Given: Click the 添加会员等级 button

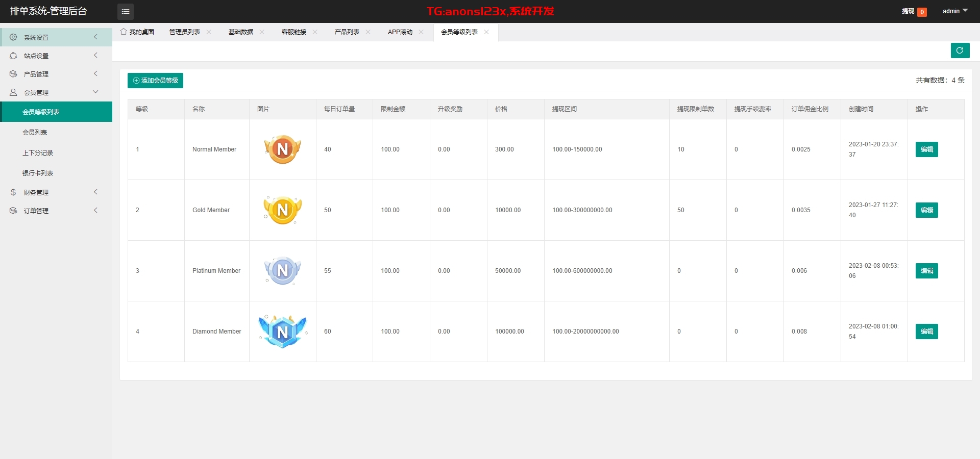Looking at the screenshot, I should [x=155, y=81].
